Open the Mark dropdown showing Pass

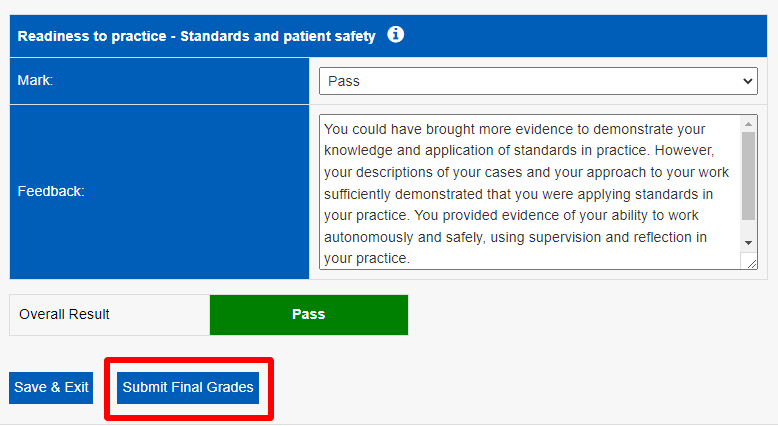point(538,81)
